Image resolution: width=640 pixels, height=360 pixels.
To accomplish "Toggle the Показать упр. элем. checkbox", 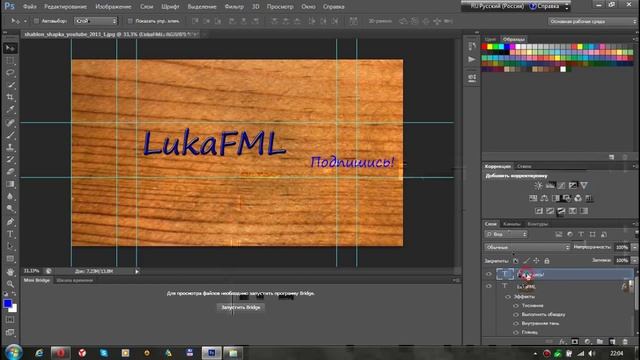I will click(130, 21).
